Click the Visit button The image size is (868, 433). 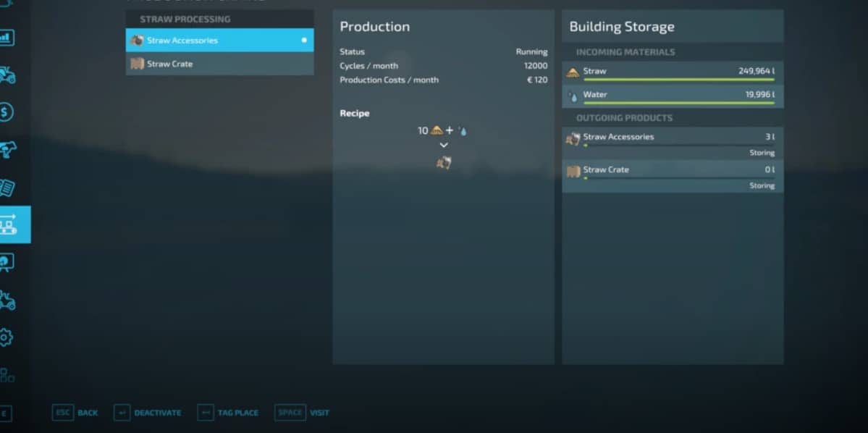[303, 413]
